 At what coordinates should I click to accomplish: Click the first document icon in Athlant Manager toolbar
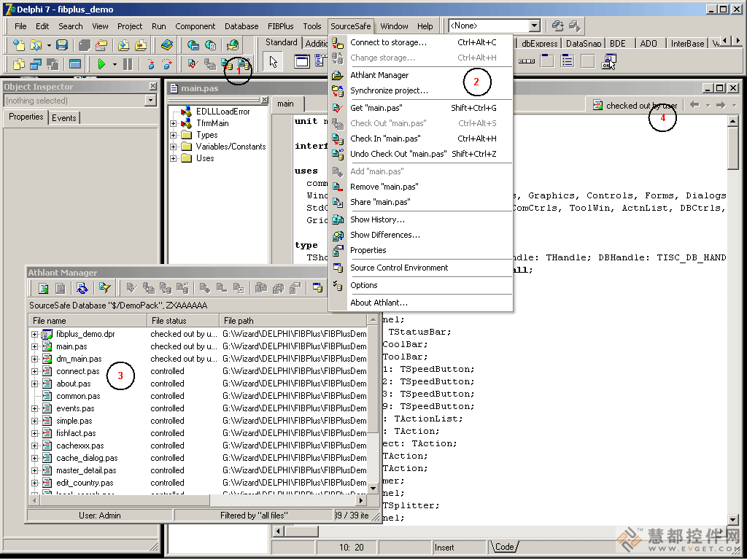click(x=43, y=288)
